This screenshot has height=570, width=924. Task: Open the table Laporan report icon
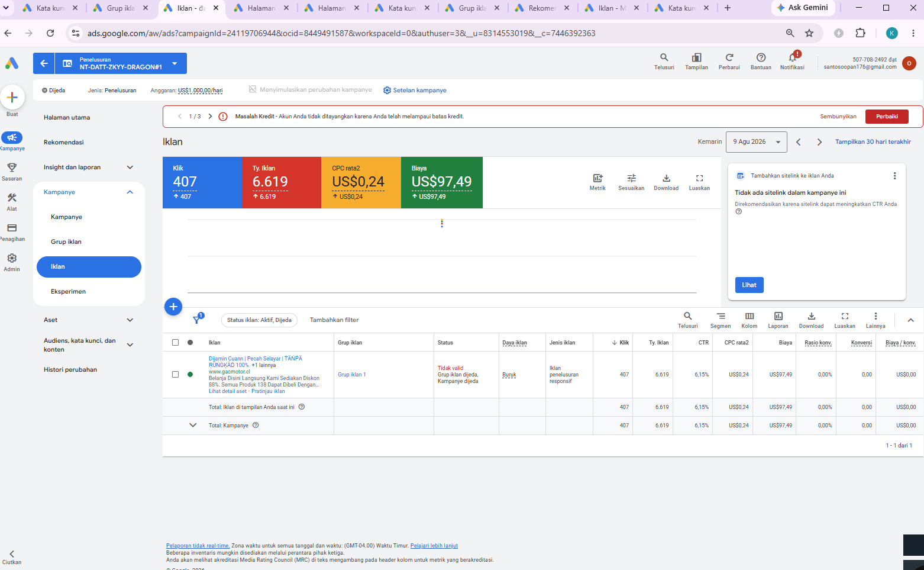tap(778, 316)
